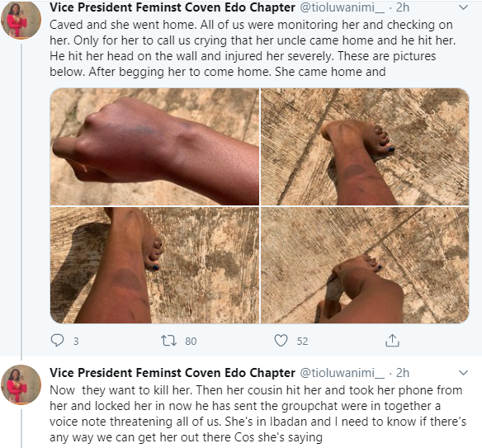Like the tweet with 52 likes
This screenshot has height=448, width=482.
pos(281,341)
